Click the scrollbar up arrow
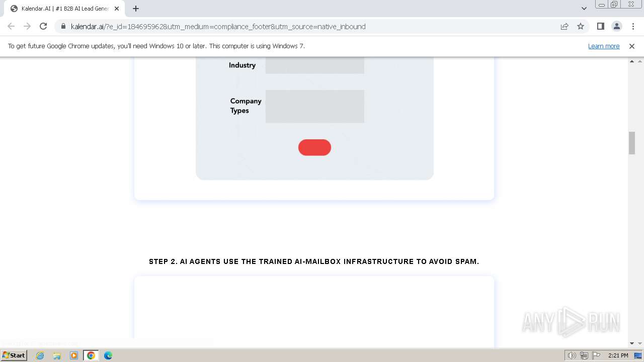 [x=632, y=61]
